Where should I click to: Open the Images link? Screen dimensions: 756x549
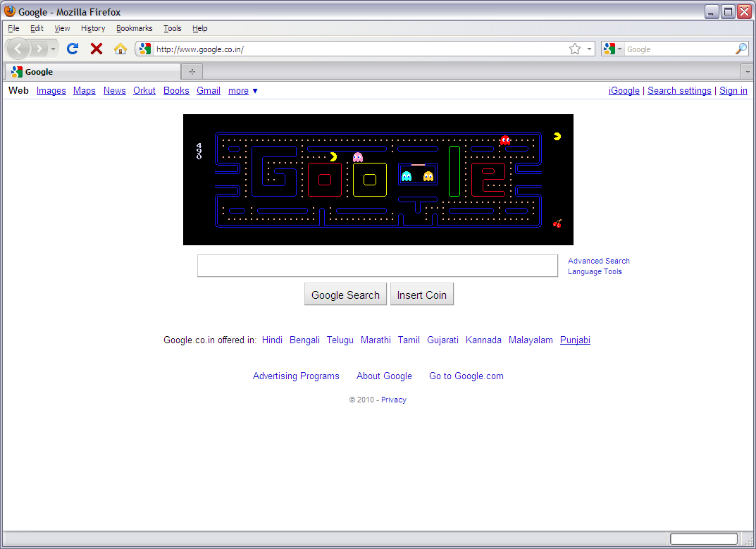(51, 91)
